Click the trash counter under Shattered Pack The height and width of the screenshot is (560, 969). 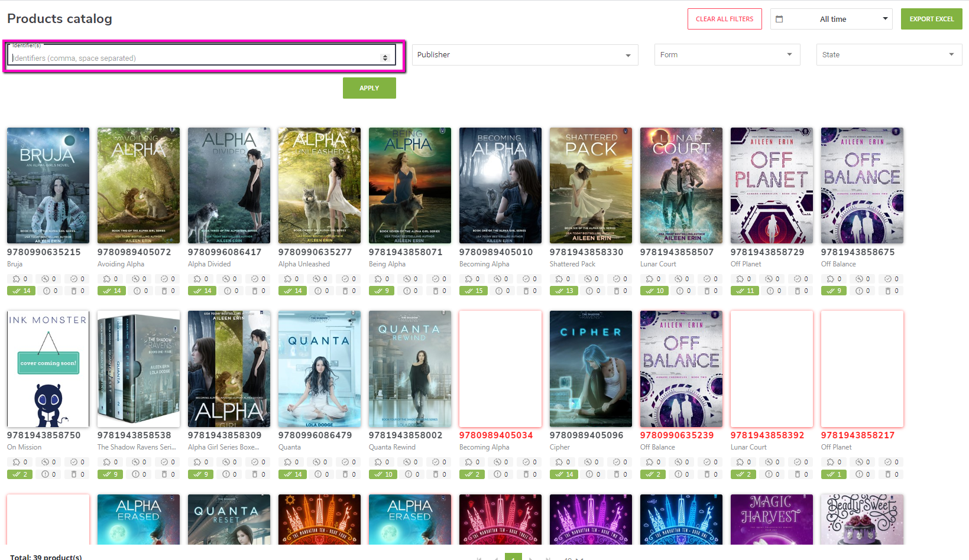[x=621, y=291]
